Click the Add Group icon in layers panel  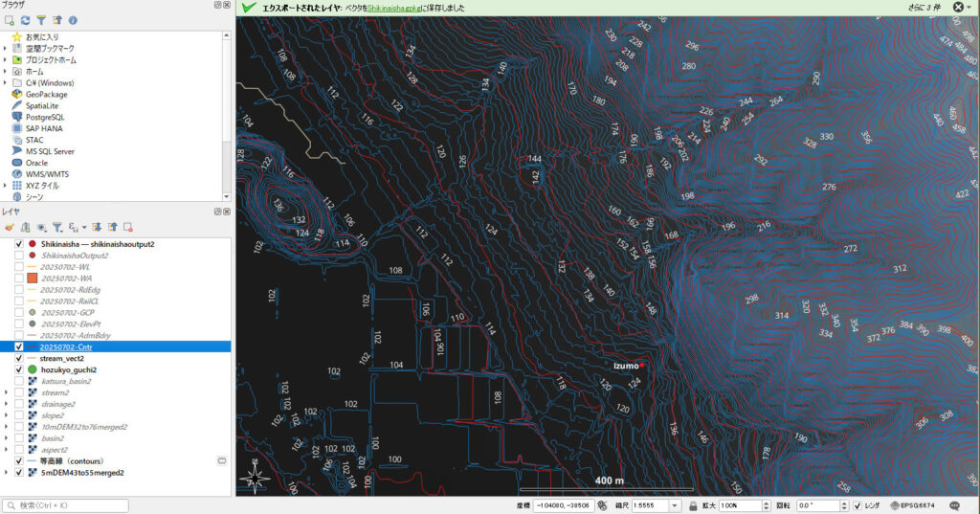(26, 227)
